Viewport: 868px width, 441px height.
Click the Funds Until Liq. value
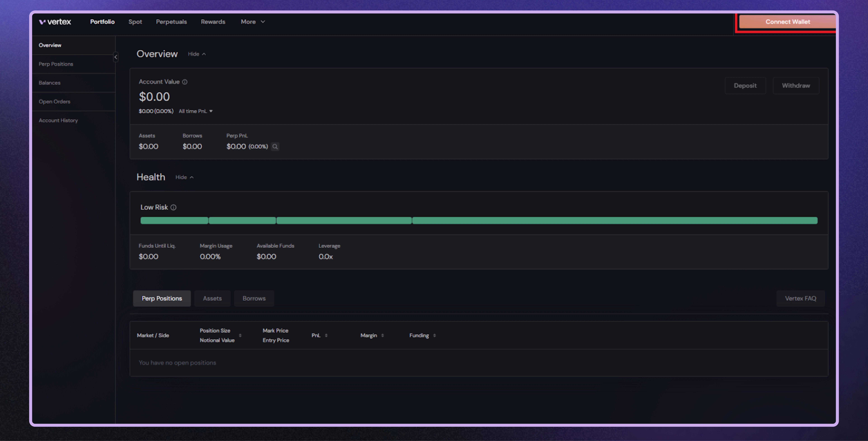pos(149,257)
